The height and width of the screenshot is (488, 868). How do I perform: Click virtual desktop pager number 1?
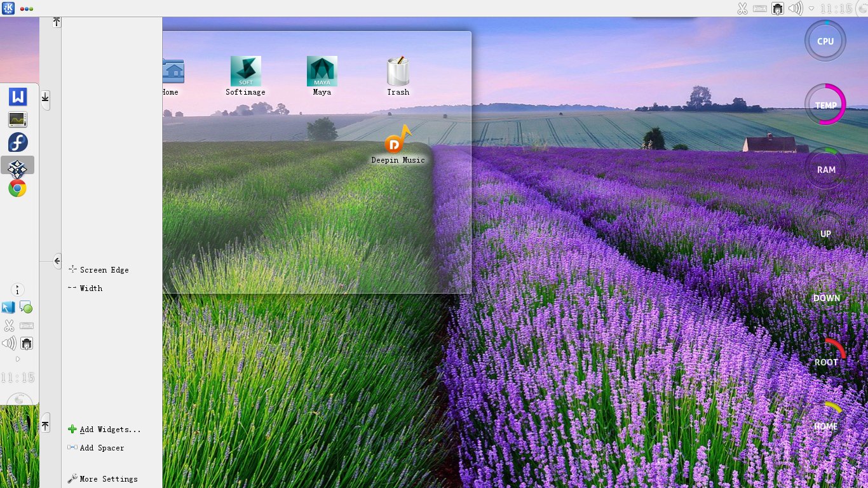17,290
